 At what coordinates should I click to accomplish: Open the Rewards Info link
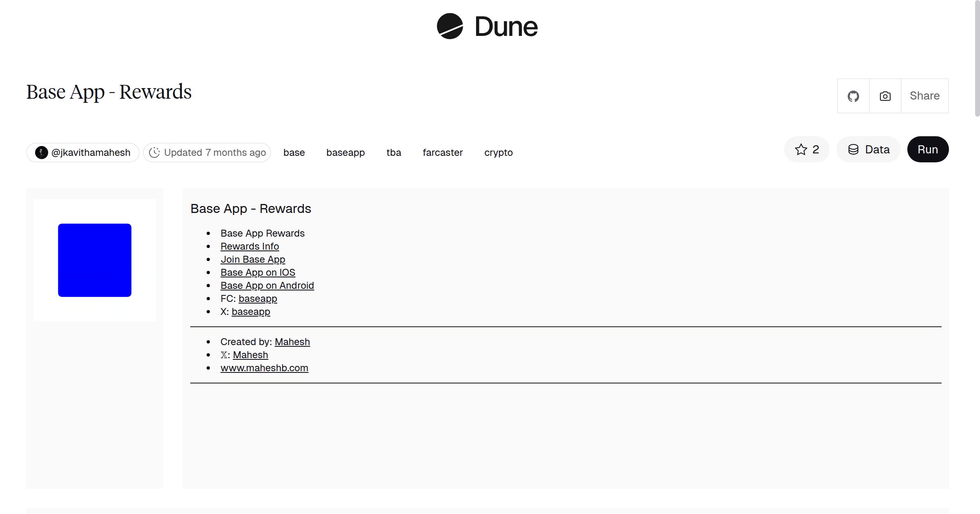pos(249,246)
